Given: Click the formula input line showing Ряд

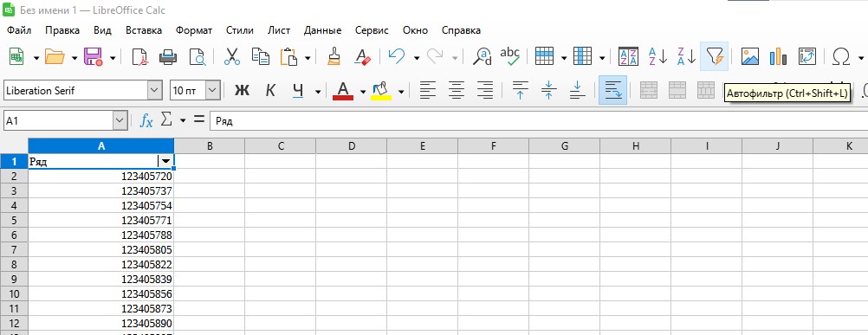Looking at the screenshot, I should click(539, 120).
